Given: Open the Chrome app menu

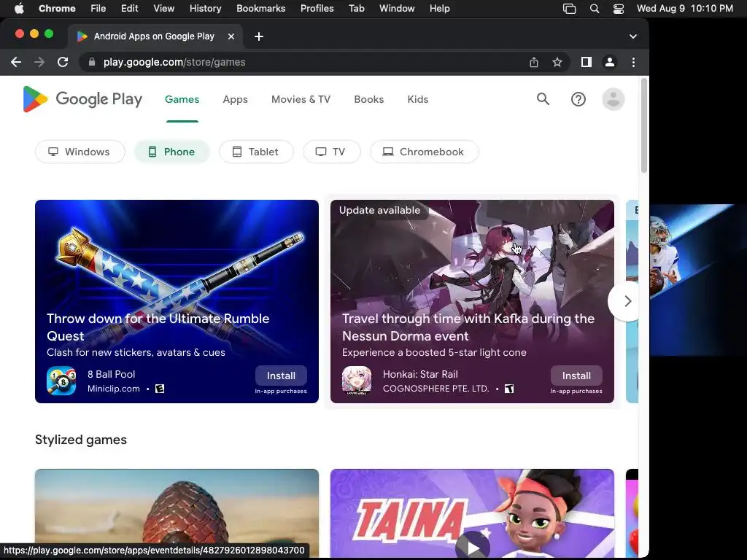Looking at the screenshot, I should click(x=57, y=8).
